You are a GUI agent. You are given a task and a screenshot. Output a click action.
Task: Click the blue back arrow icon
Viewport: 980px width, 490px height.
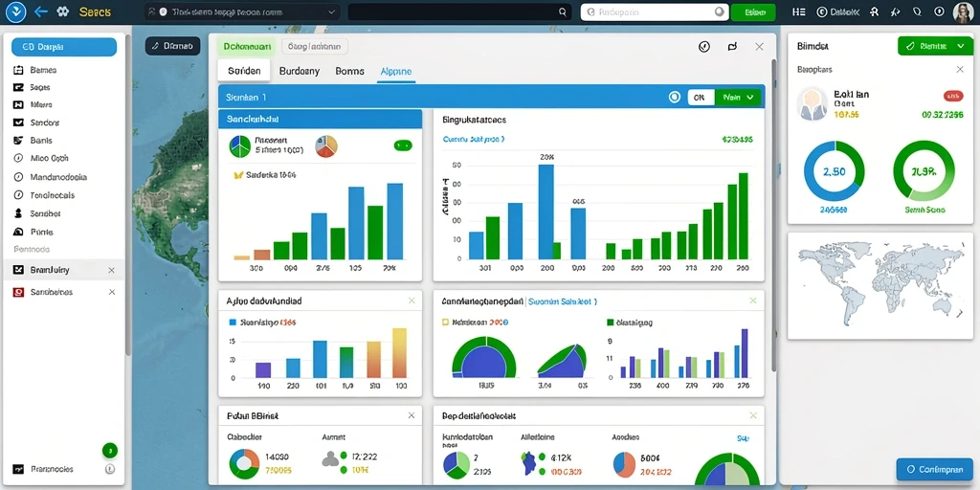tap(41, 11)
